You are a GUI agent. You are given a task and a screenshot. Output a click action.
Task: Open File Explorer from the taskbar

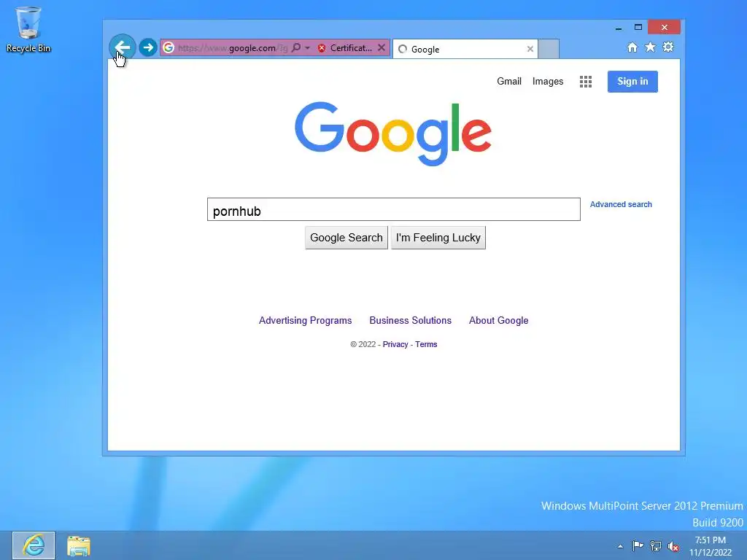[79, 546]
